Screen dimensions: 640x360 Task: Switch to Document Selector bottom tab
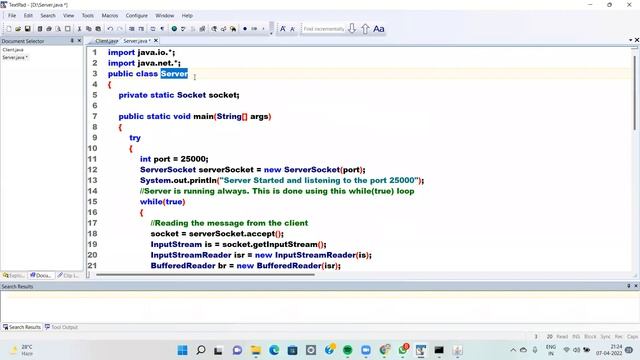coord(41,276)
